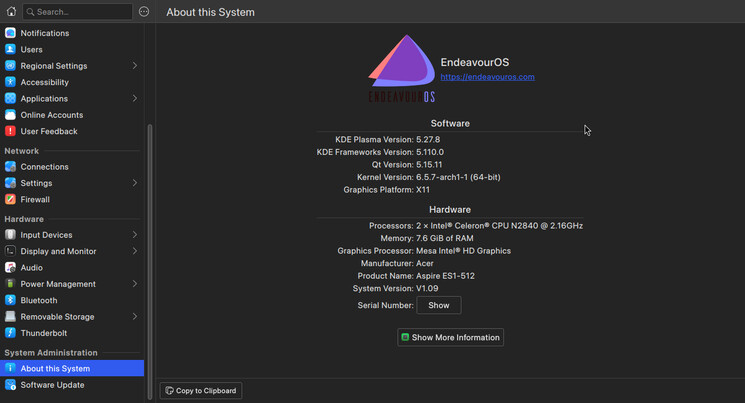Open the Notifications settings page
The height and width of the screenshot is (403, 745).
click(x=72, y=33)
